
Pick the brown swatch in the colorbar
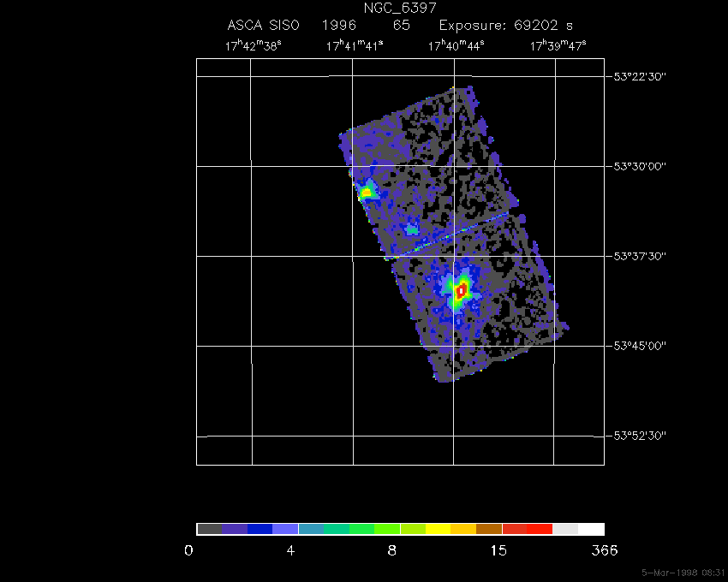coord(489,529)
